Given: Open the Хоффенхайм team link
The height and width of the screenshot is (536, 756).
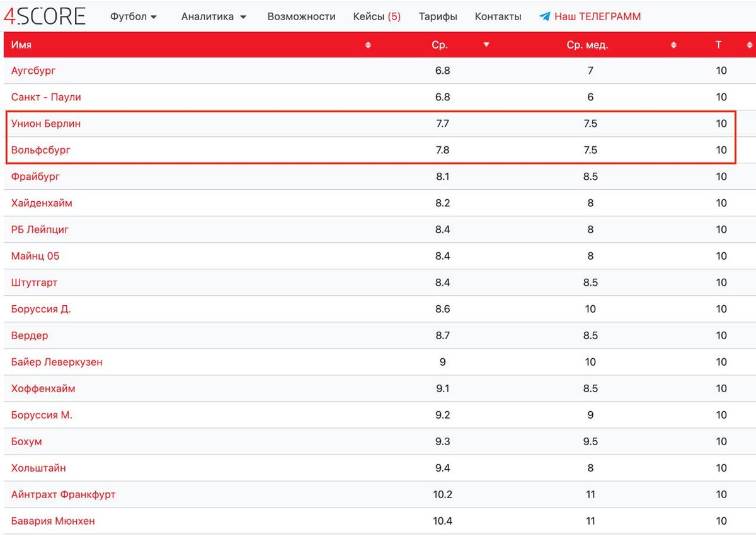Looking at the screenshot, I should point(43,388).
